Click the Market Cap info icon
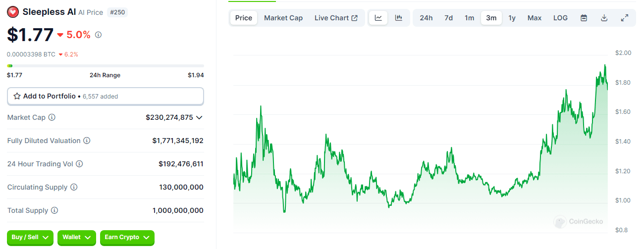 point(52,117)
